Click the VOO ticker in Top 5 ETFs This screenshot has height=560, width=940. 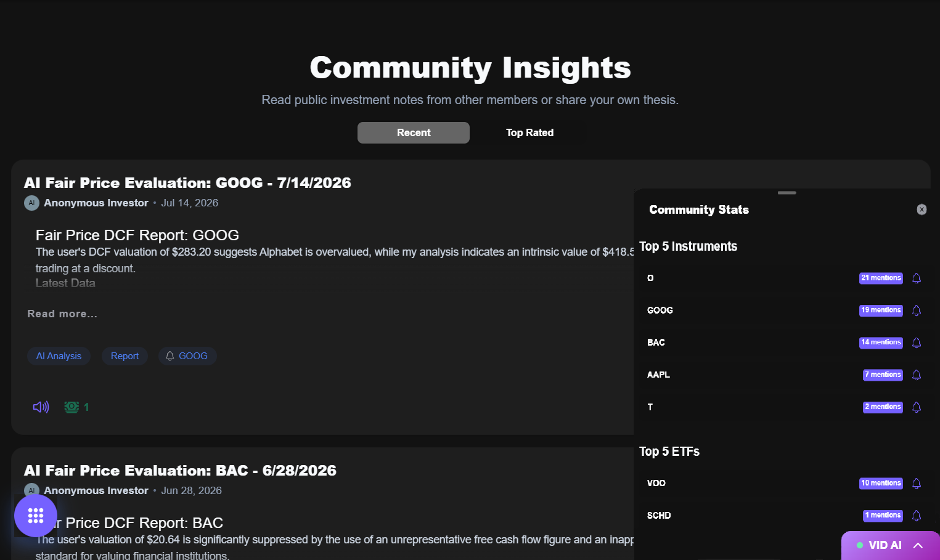pos(656,483)
